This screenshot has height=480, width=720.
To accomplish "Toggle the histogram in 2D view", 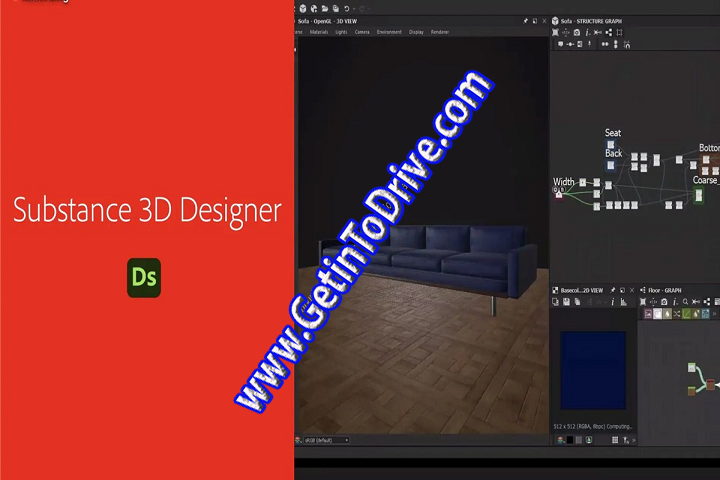I will (x=624, y=302).
